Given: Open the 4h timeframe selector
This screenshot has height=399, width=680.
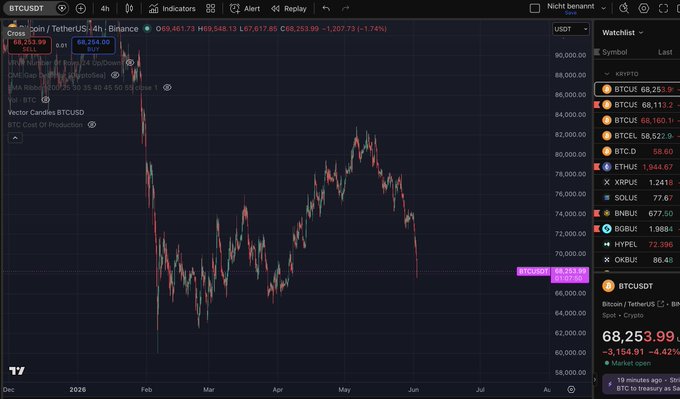Looking at the screenshot, I should click(x=105, y=8).
